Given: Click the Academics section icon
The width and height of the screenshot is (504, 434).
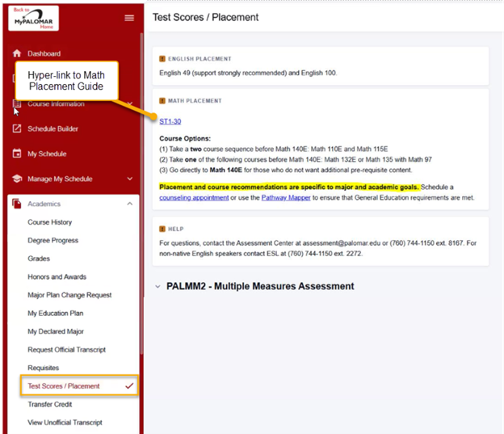Looking at the screenshot, I should click(17, 204).
